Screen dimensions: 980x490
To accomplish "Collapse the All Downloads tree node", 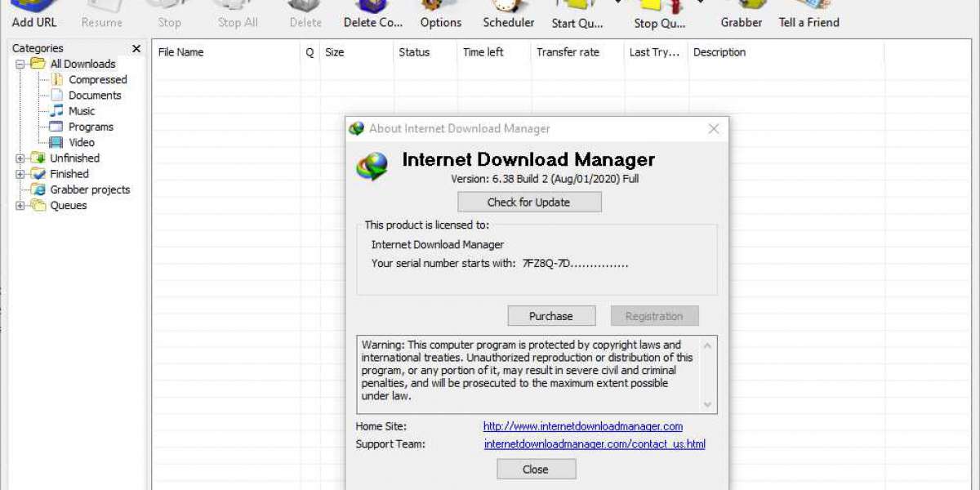I will 20,64.
